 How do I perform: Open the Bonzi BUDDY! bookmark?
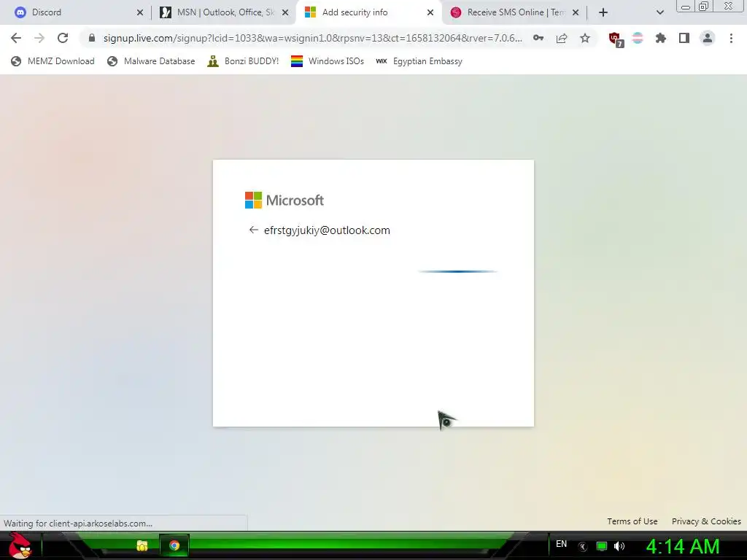coord(243,61)
